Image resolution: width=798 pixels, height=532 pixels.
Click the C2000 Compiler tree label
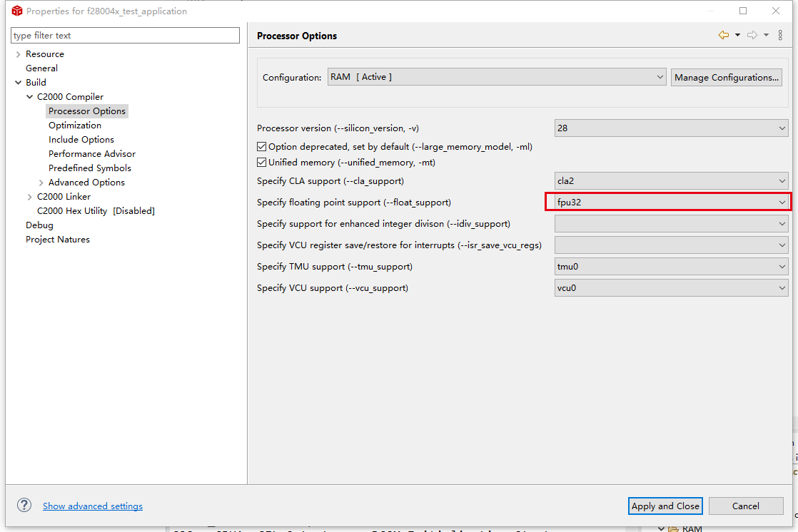pyautogui.click(x=70, y=97)
